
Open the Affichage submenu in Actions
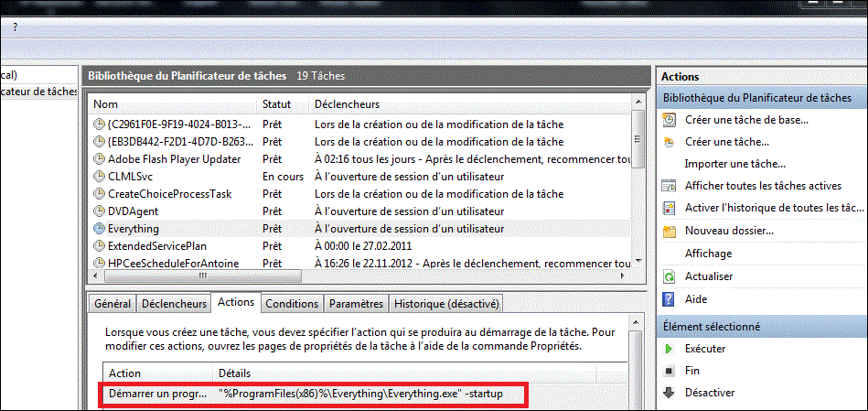(x=708, y=254)
